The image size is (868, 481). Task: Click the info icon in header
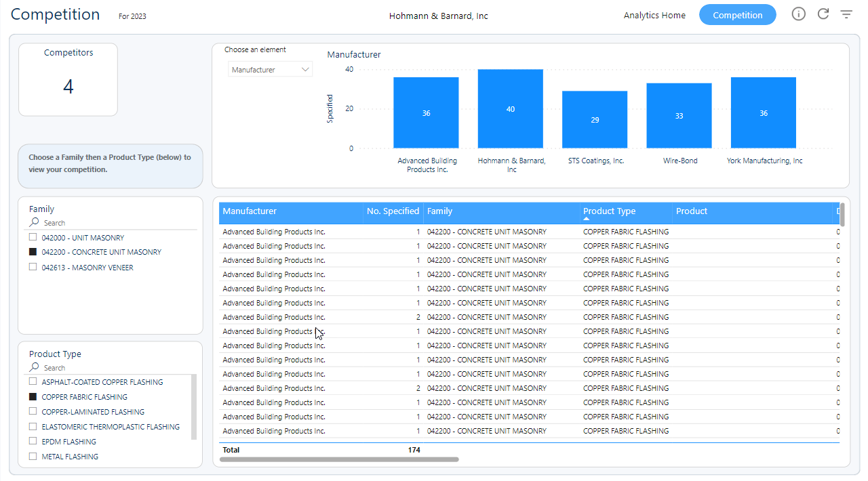(x=798, y=14)
